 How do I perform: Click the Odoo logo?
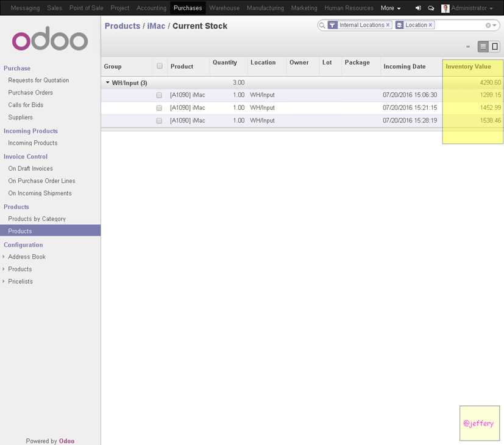[50, 38]
